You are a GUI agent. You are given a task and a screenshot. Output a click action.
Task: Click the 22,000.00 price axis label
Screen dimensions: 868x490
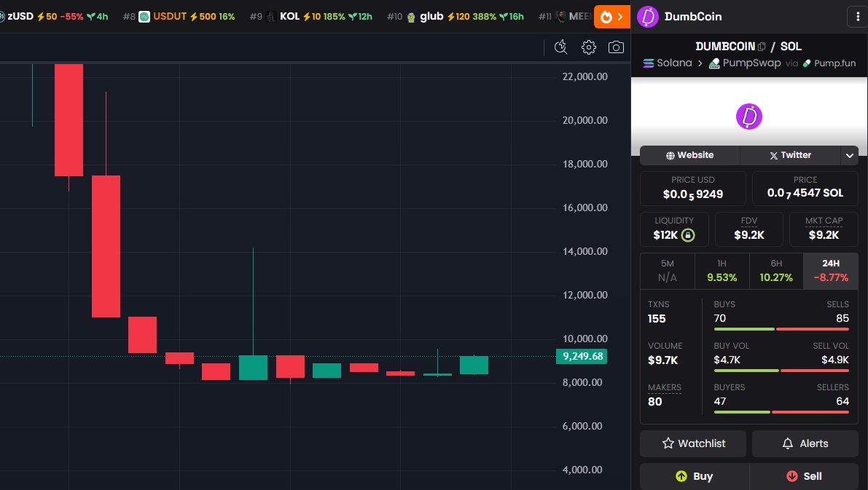coord(584,76)
